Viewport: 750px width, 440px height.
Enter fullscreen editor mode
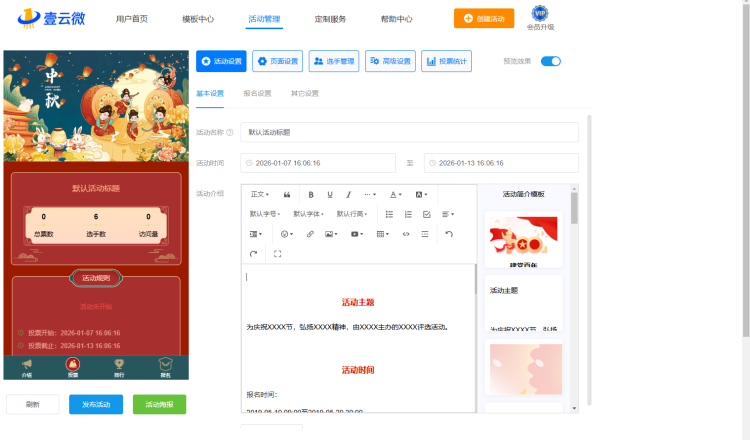point(277,254)
